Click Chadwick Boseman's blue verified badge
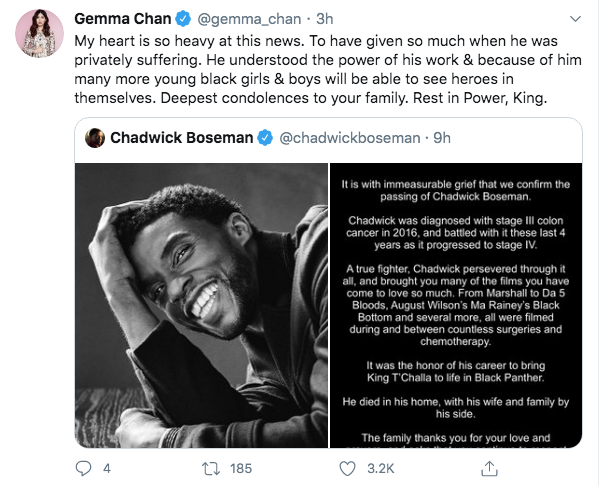 pyautogui.click(x=265, y=137)
